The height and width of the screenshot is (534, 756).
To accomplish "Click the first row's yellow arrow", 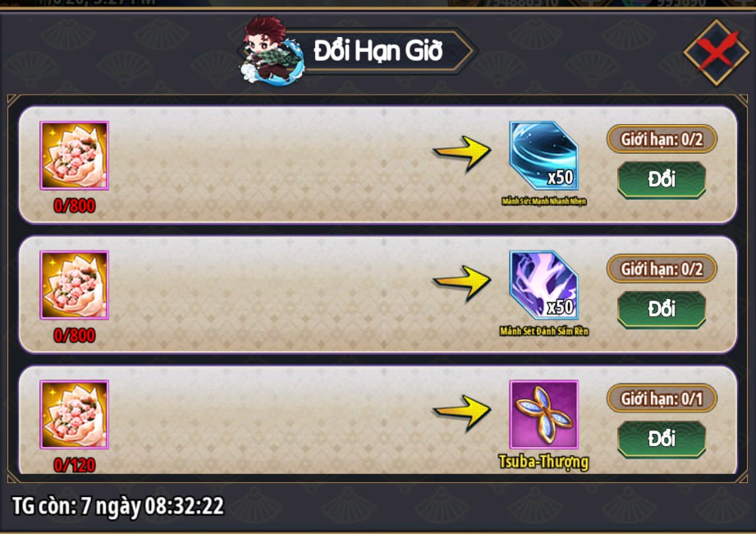I will click(x=462, y=153).
